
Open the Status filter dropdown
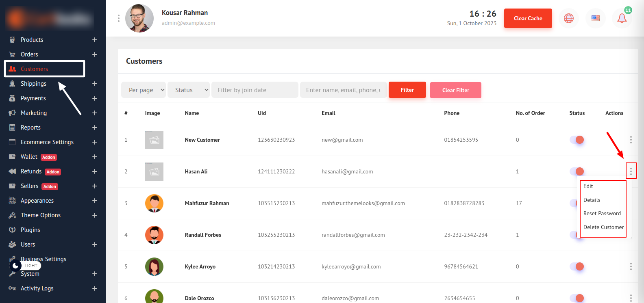tap(189, 90)
